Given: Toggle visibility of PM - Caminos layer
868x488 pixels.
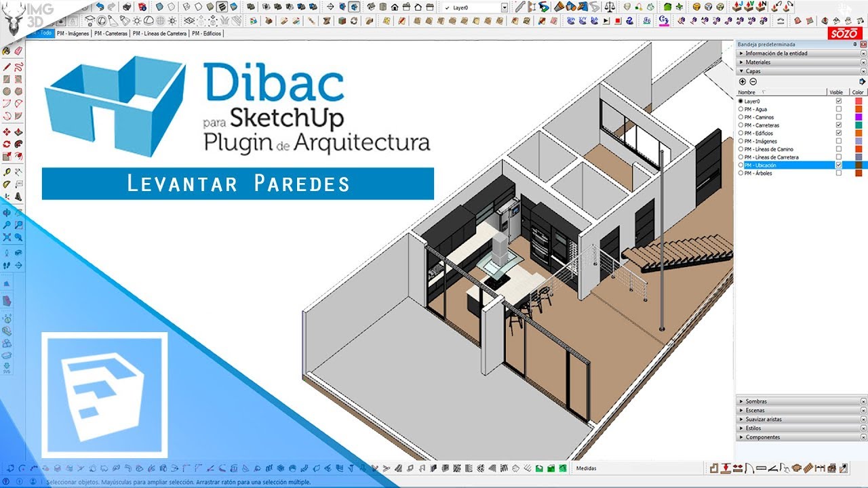Looking at the screenshot, I should pos(839,117).
